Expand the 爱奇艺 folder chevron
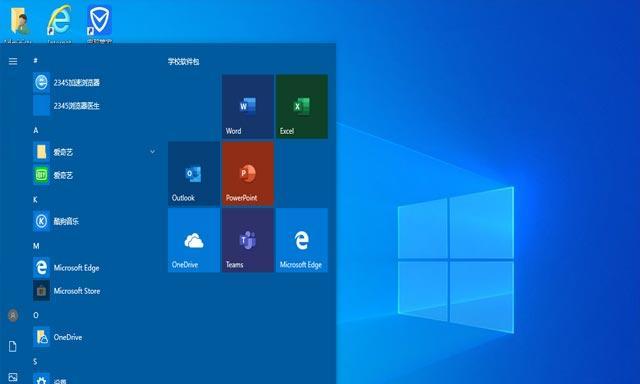640x384 pixels. tap(152, 152)
